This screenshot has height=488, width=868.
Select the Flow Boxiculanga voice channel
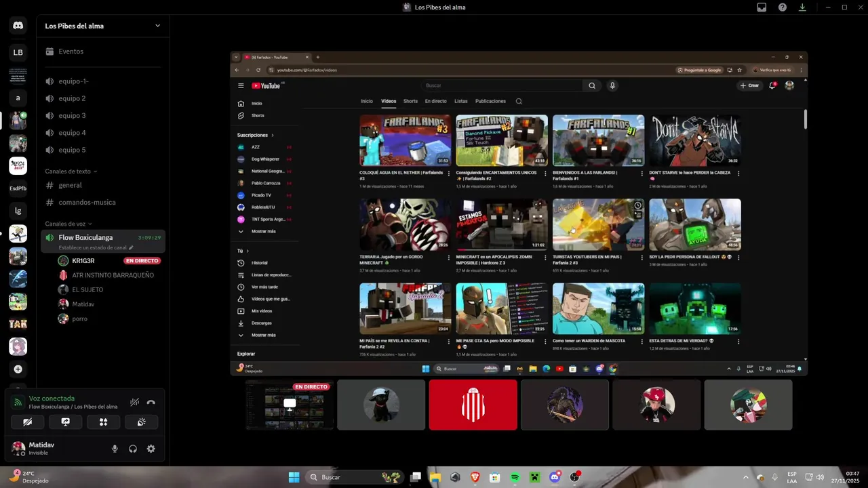click(102, 241)
